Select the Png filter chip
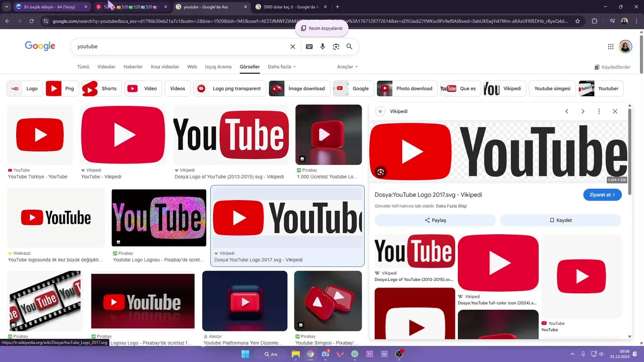 62,88
